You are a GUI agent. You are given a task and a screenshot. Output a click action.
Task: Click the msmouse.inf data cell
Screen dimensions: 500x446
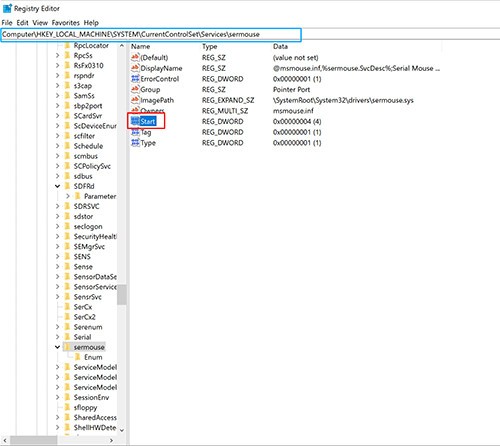[293, 111]
